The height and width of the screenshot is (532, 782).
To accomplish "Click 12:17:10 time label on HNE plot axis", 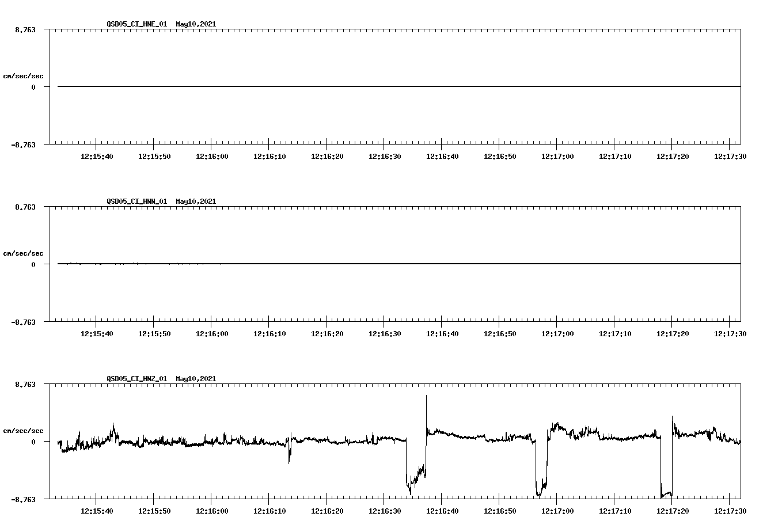I will tap(615, 156).
